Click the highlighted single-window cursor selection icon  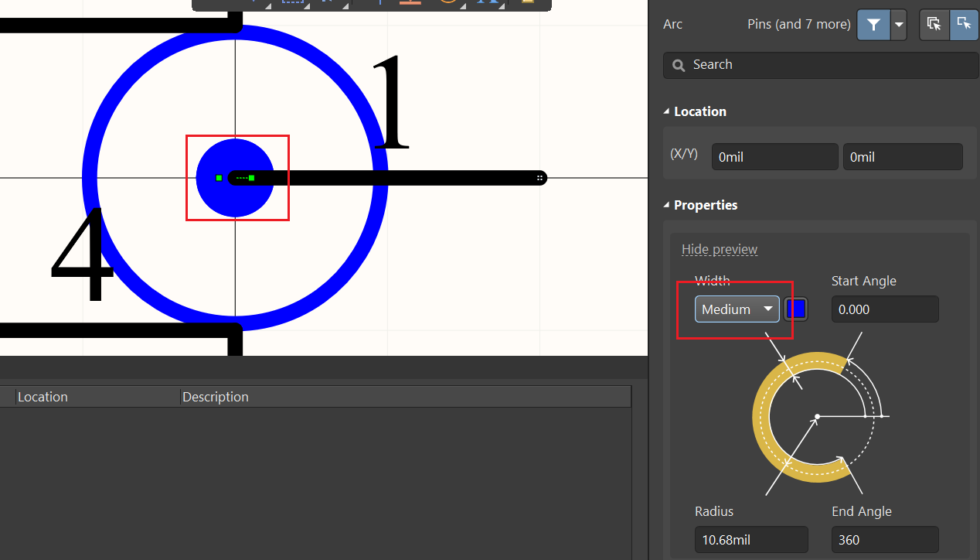click(x=964, y=25)
